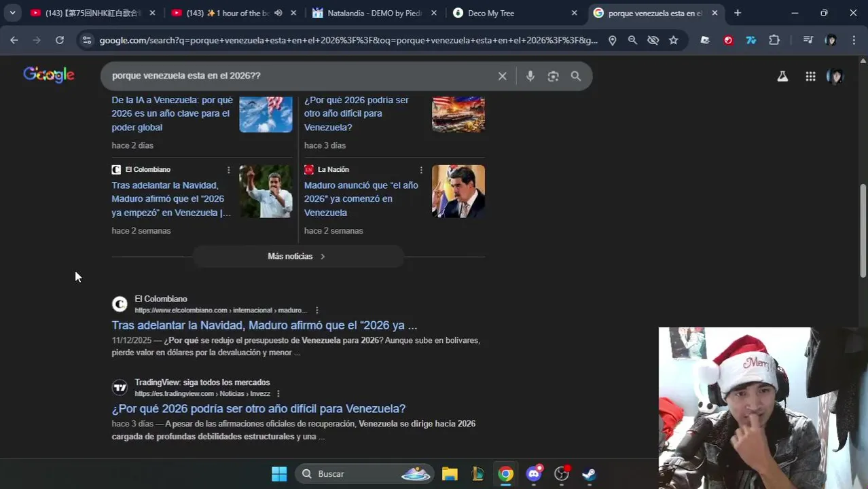Open a new browser tab
The height and width of the screenshot is (489, 868).
(x=738, y=13)
